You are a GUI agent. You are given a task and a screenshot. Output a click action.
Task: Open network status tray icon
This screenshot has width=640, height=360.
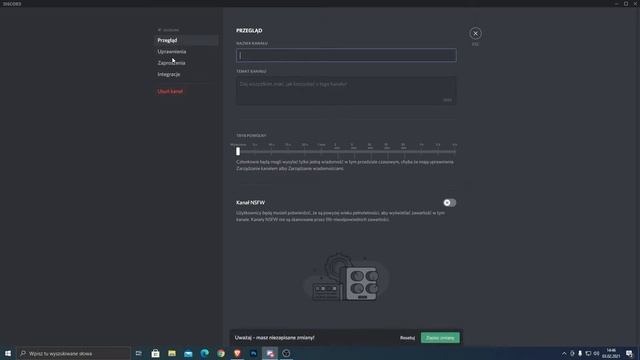point(588,353)
